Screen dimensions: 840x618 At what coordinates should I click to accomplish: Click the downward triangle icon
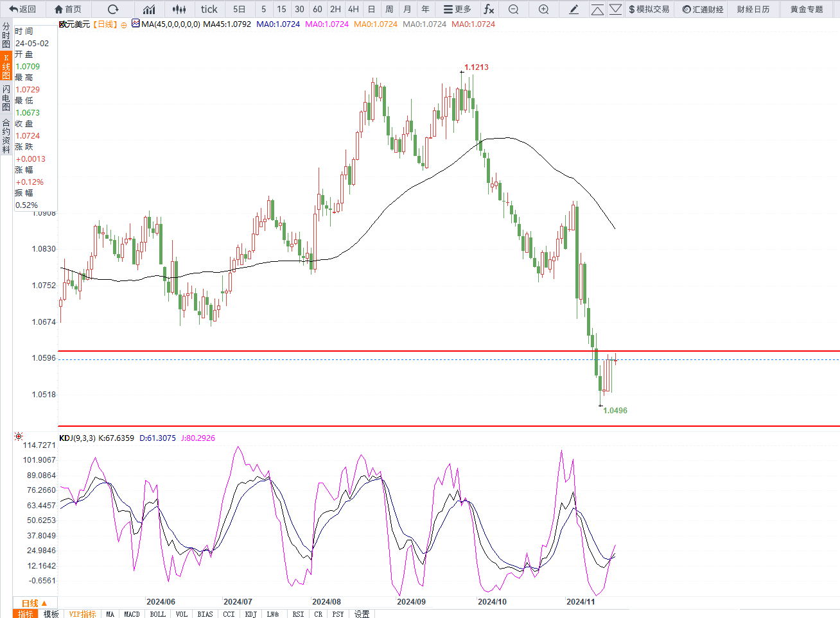pos(615,9)
